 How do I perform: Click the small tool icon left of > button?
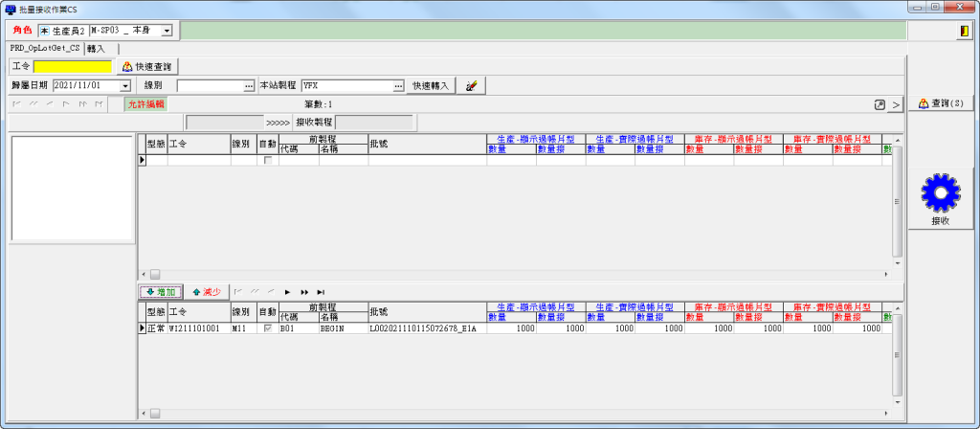(880, 104)
